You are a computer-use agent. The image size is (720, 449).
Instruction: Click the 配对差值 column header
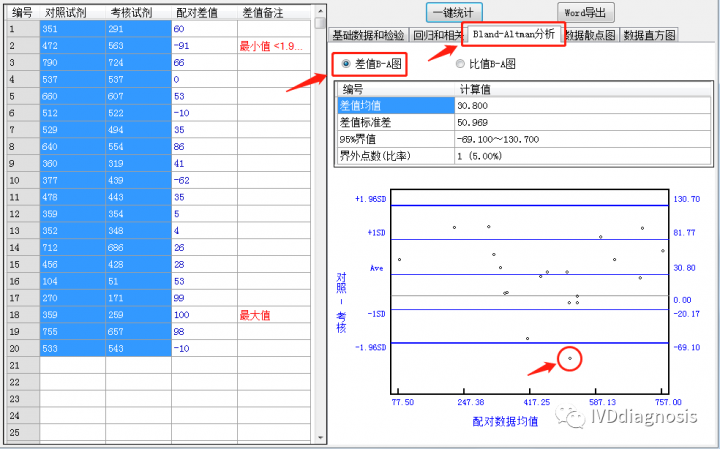[x=204, y=13]
